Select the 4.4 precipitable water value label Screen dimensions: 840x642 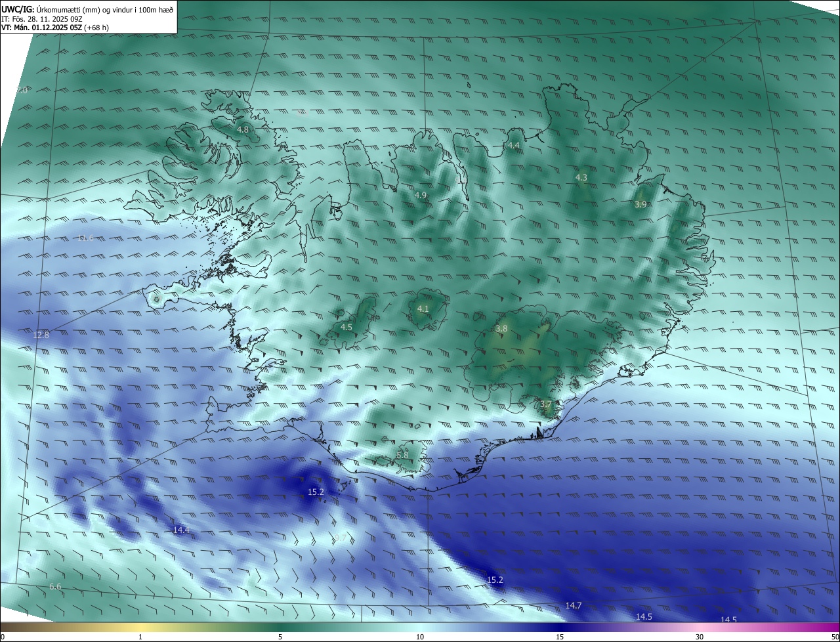(x=514, y=146)
